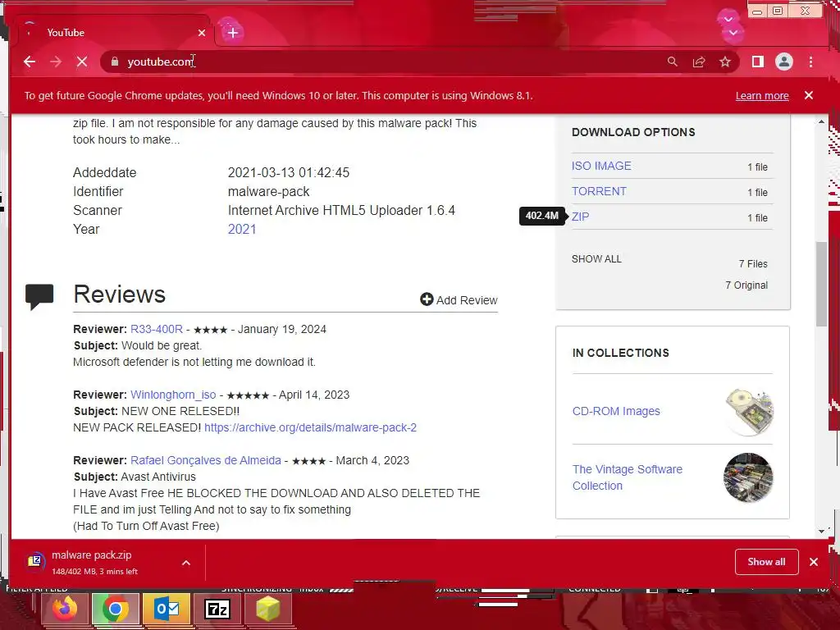The image size is (840, 630).
Task: Click the Reviews heading
Action: pos(120,294)
